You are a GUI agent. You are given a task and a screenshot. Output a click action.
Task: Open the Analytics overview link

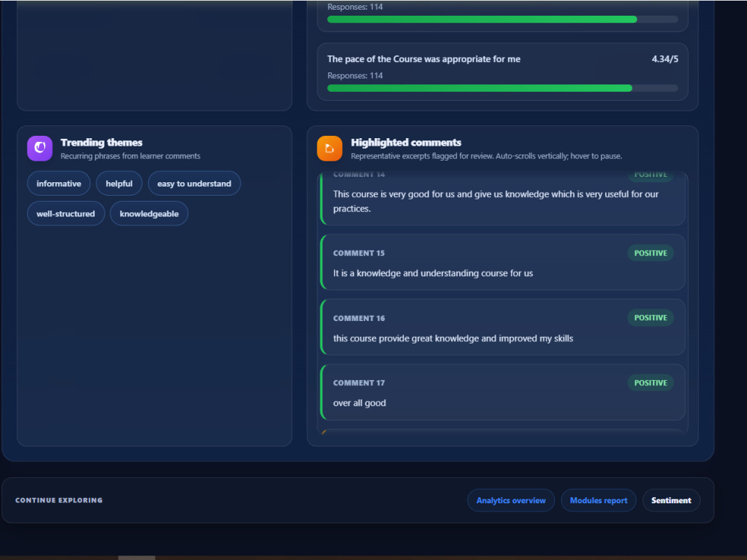coord(511,500)
